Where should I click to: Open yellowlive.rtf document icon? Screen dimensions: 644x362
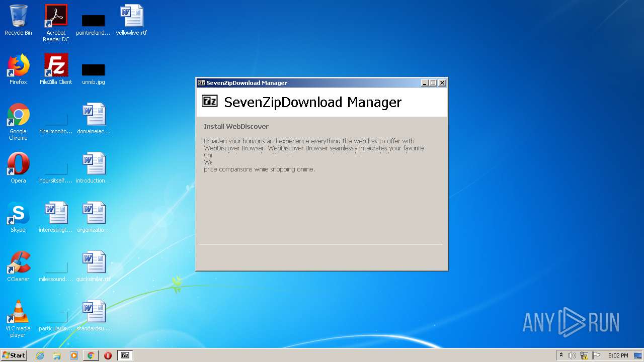tap(131, 20)
